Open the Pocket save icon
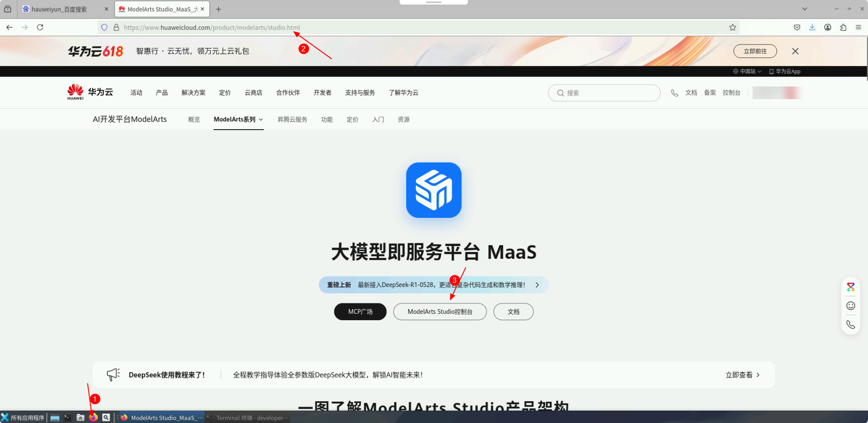This screenshot has width=868, height=423. [x=797, y=27]
